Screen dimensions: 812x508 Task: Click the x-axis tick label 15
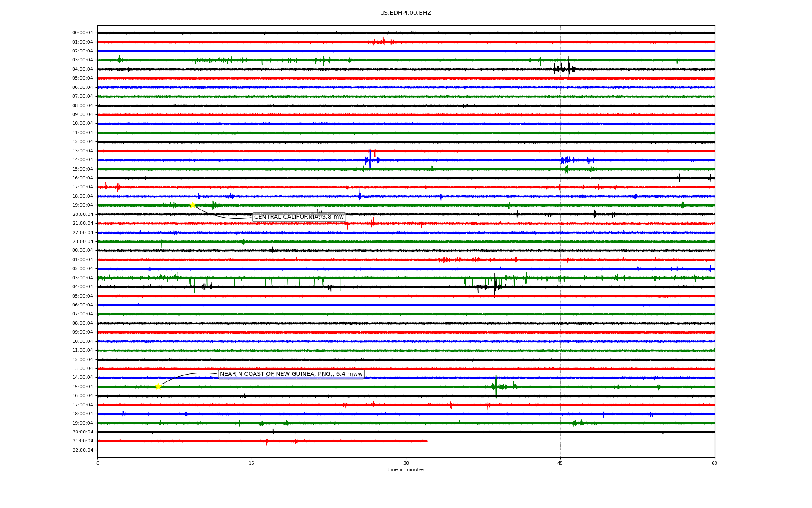(x=252, y=464)
